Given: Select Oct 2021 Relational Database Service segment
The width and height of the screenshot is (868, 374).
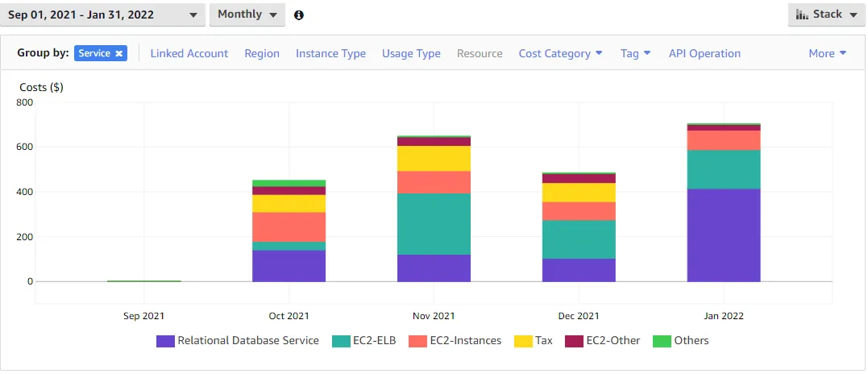Looking at the screenshot, I should pos(289,266).
